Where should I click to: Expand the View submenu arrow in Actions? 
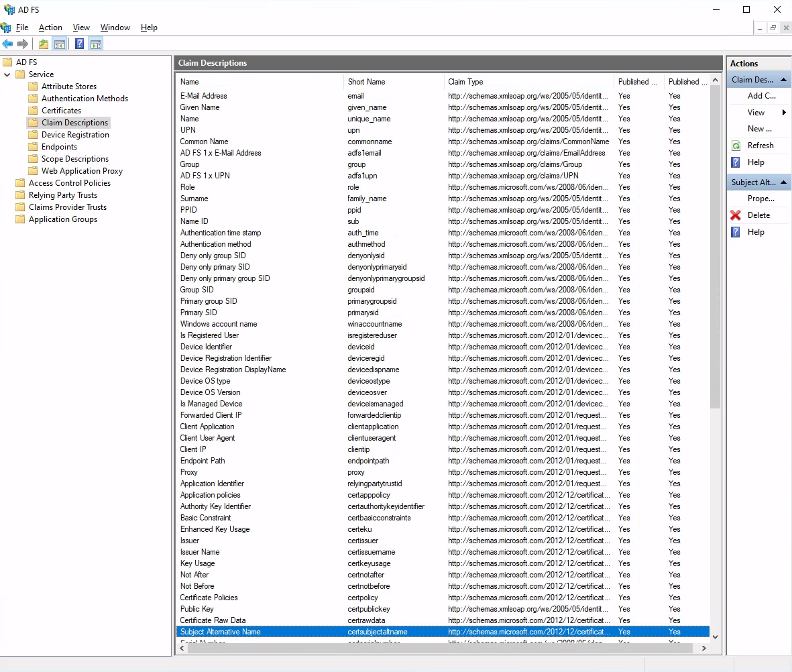(x=784, y=113)
